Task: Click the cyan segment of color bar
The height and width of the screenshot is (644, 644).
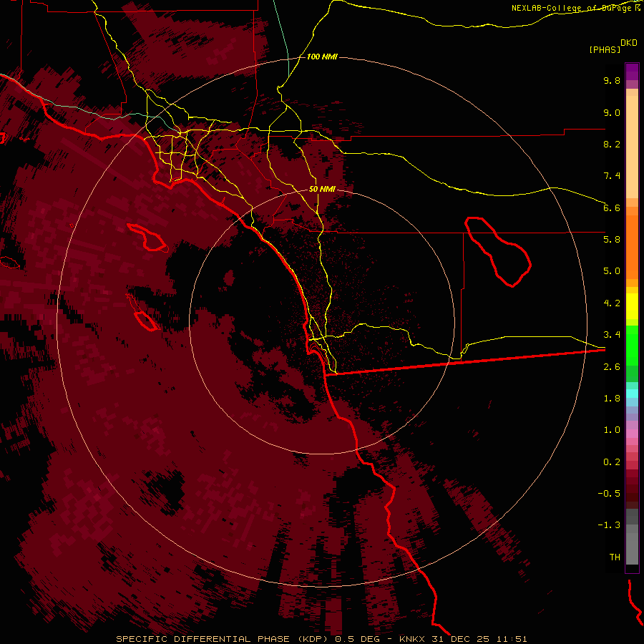Action: pyautogui.click(x=632, y=394)
